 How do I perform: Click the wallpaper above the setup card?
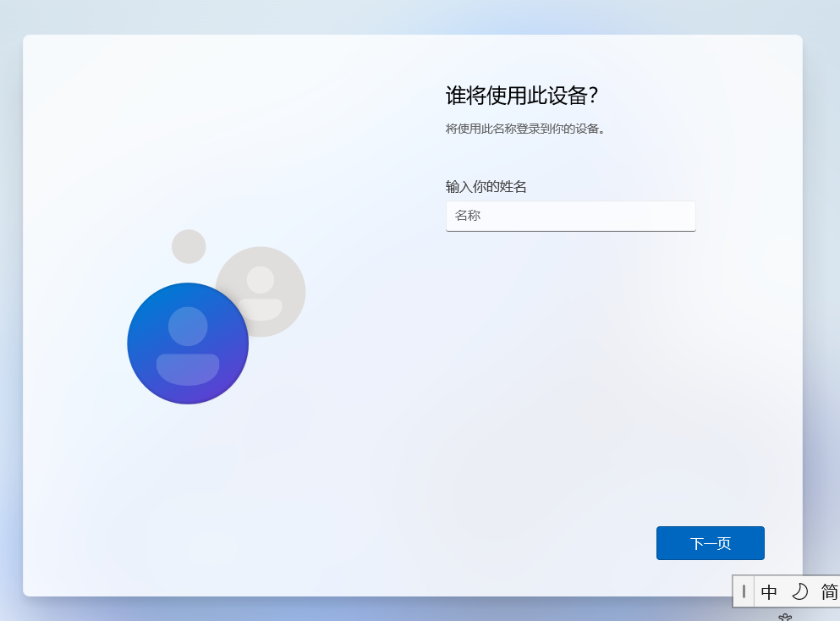pos(420,16)
